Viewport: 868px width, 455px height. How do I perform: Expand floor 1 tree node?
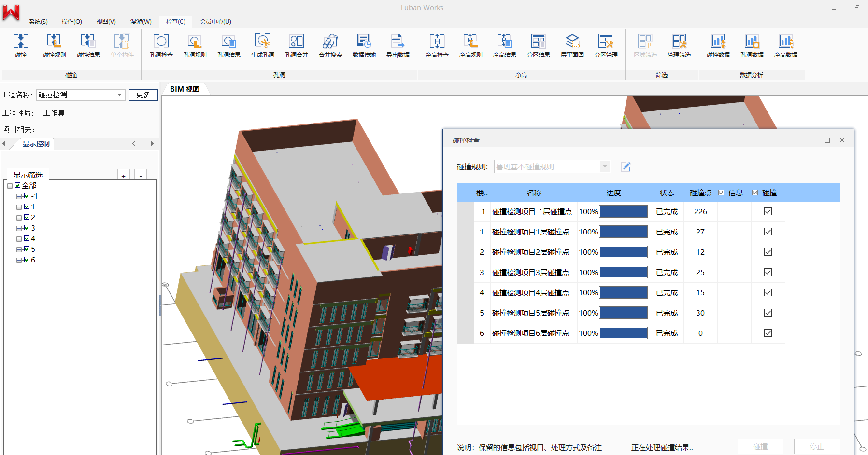[x=19, y=207]
